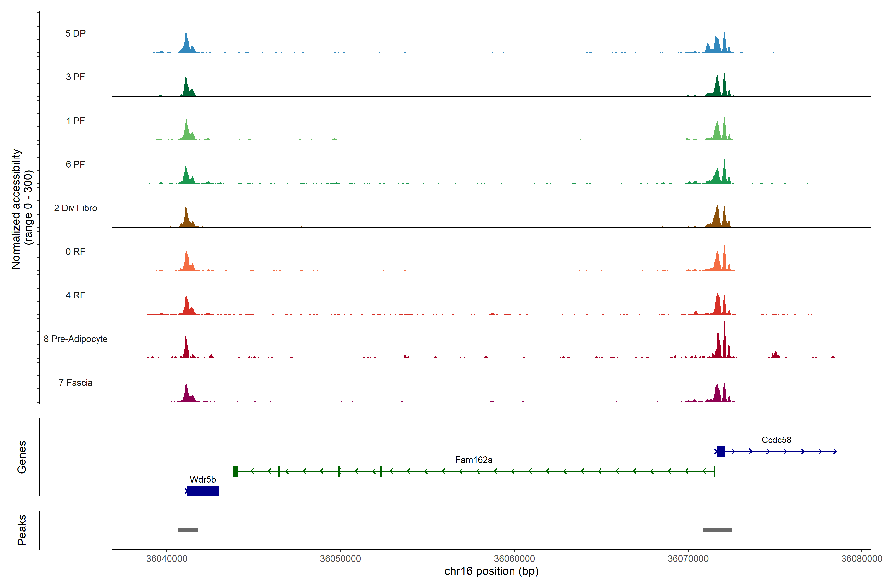This screenshot has width=882, height=588.
Task: Click the Genes panel label
Action: coord(22,457)
